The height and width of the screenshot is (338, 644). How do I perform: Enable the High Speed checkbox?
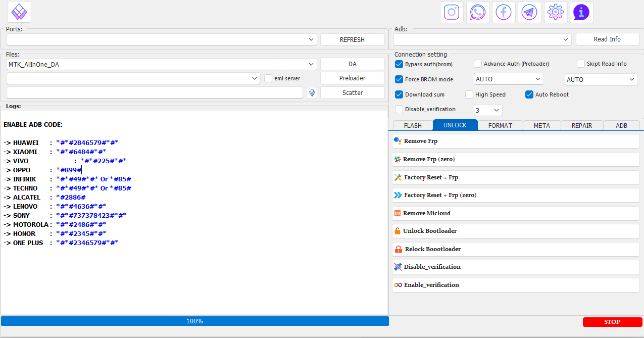pos(469,94)
